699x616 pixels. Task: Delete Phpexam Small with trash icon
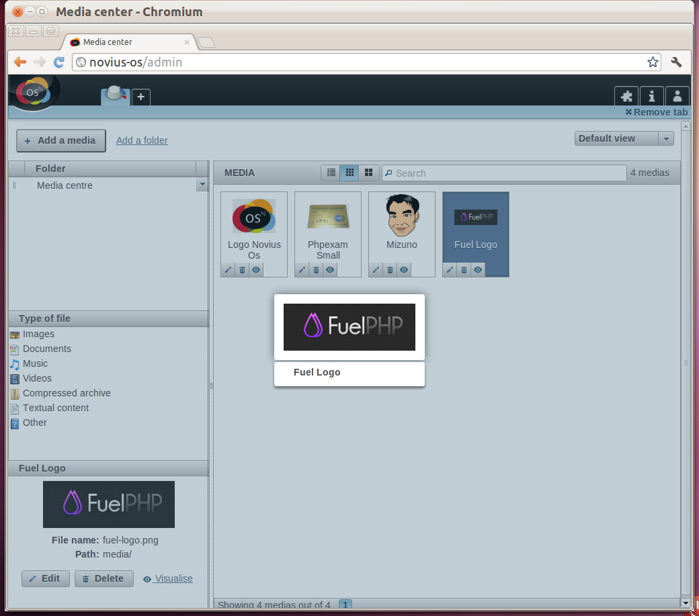pos(316,270)
